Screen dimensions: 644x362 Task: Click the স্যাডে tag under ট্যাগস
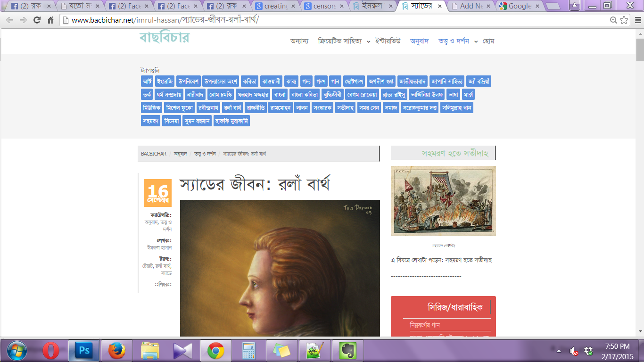point(166,273)
